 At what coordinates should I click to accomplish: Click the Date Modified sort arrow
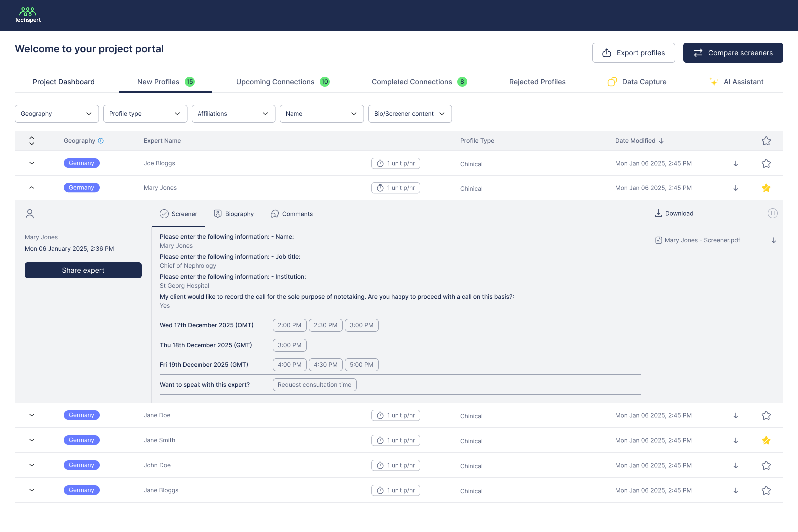(x=661, y=140)
